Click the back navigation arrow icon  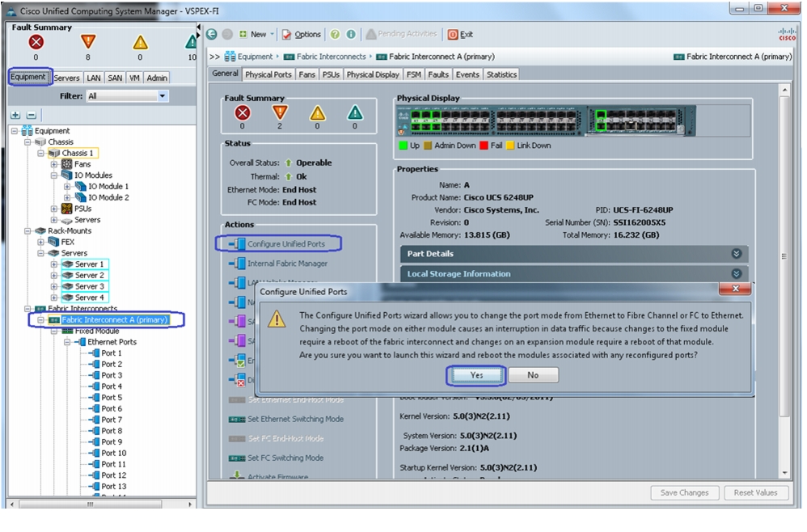tap(212, 34)
